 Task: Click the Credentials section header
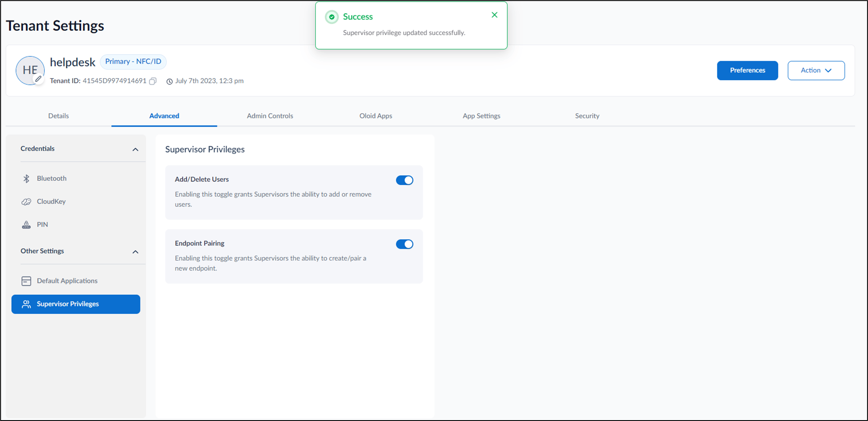[38, 149]
